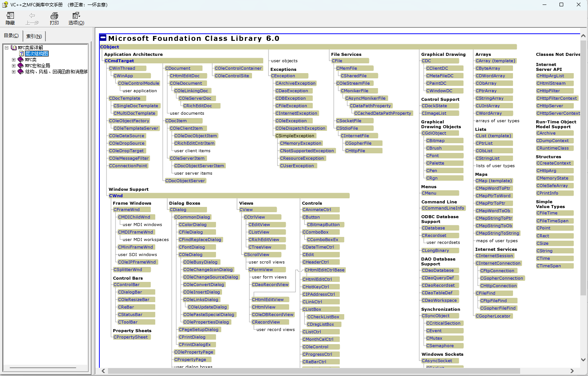
Task: Switch to the 索引(N) tab
Action: point(34,36)
